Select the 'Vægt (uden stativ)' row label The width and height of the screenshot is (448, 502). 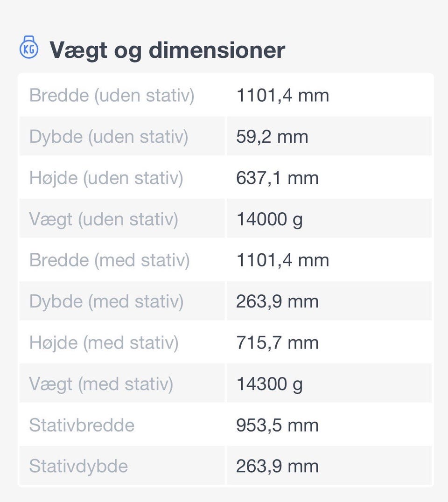104,219
